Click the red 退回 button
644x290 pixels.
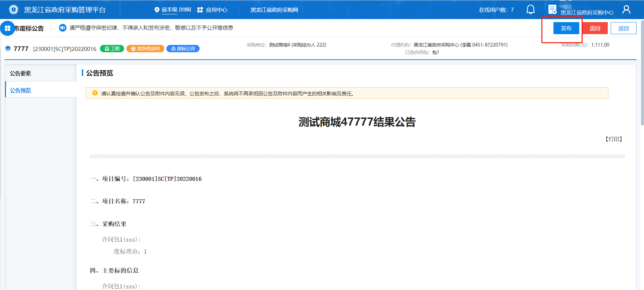595,28
